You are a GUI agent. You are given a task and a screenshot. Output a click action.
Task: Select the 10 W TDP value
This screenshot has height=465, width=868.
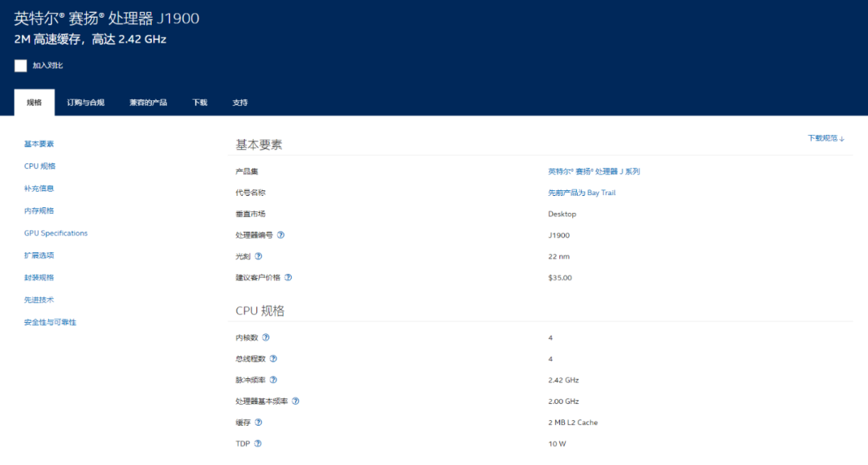click(x=557, y=443)
